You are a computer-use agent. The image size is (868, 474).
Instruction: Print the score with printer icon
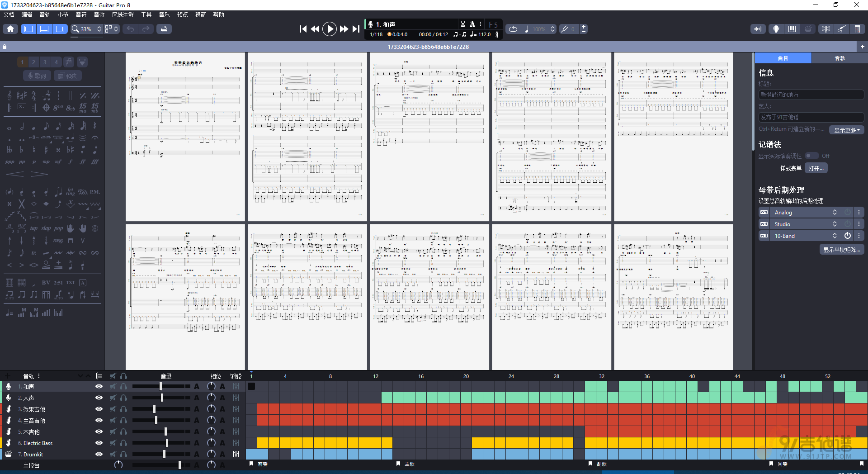click(164, 29)
